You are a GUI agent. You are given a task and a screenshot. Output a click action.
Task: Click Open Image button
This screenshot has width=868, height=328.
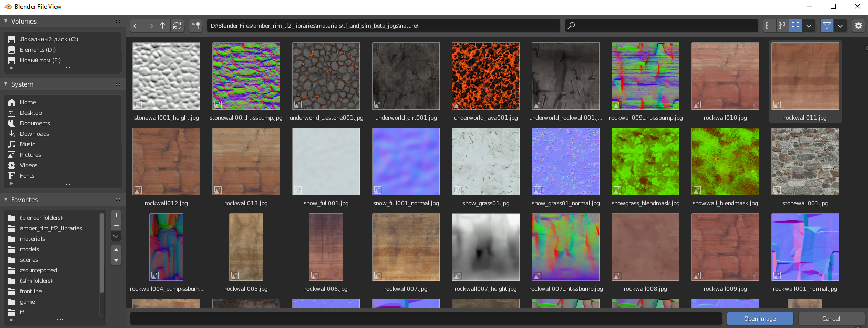click(x=760, y=319)
